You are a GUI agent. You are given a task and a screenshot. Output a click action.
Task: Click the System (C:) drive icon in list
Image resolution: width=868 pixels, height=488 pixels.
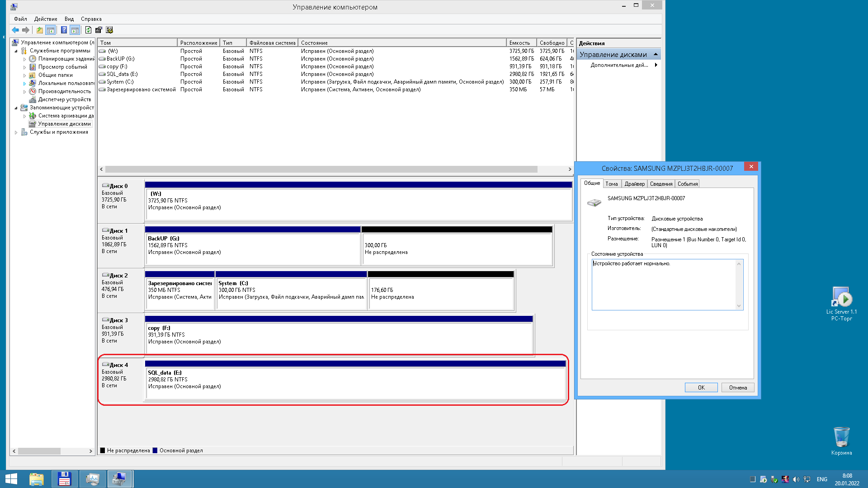[x=102, y=82]
